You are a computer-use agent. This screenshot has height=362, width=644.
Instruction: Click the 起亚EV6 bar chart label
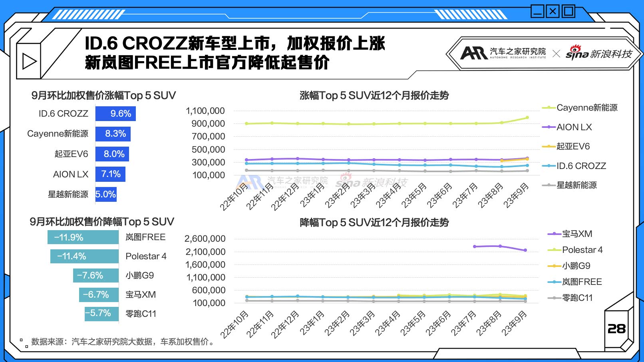pyautogui.click(x=72, y=154)
